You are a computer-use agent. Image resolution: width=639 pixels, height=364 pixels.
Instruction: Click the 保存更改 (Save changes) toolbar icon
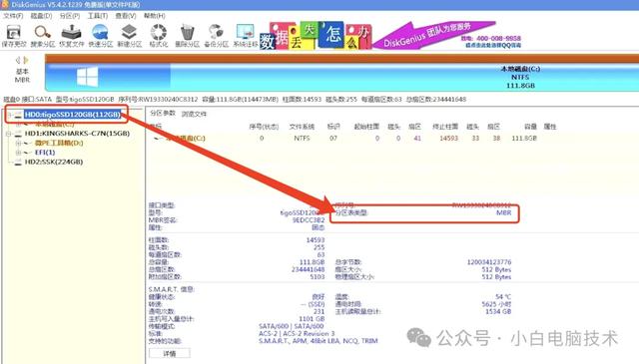coord(13,36)
